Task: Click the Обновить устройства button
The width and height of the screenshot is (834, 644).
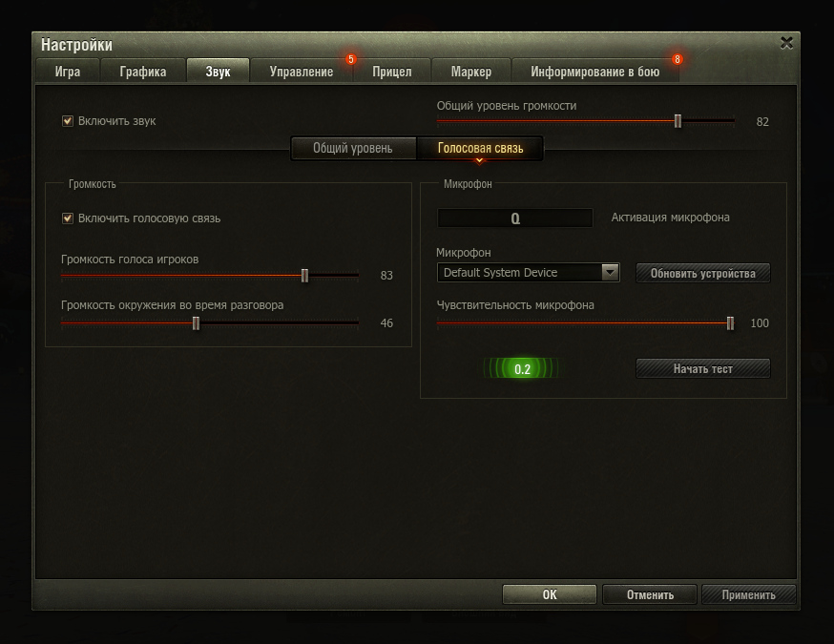Action: [x=702, y=273]
